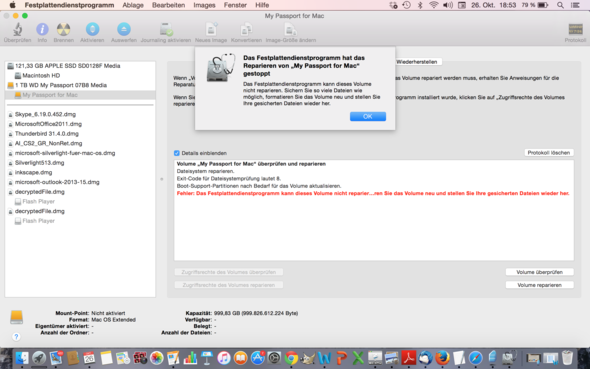Viewport: 590px width, 369px height.
Task: Open the Notification Center icon
Action: (575, 5)
